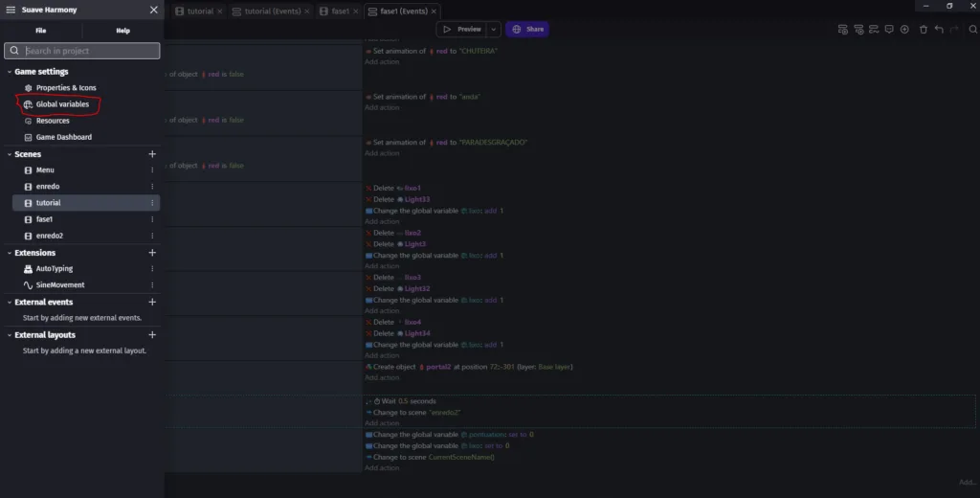980x498 pixels.
Task: Select the fase1 scene in list
Action: click(x=44, y=219)
